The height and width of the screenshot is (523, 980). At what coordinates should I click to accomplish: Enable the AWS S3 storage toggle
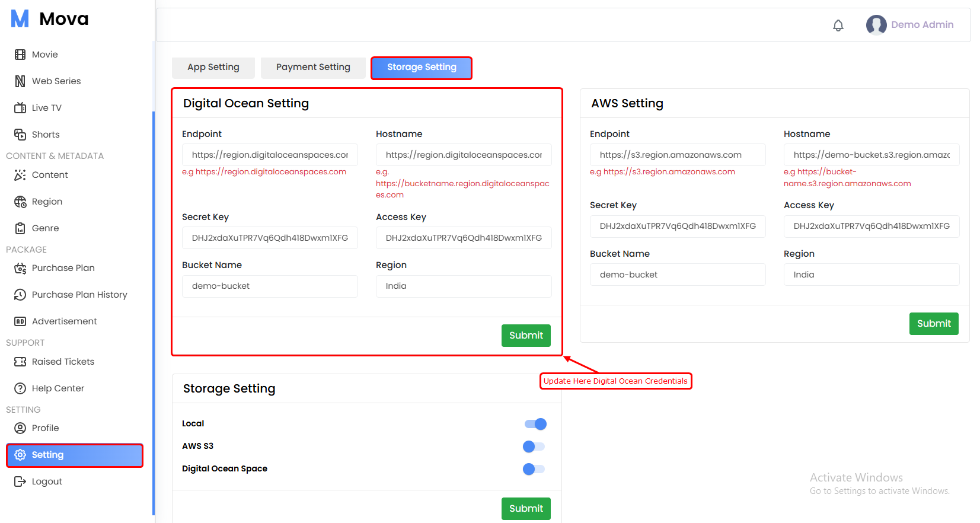[534, 447]
